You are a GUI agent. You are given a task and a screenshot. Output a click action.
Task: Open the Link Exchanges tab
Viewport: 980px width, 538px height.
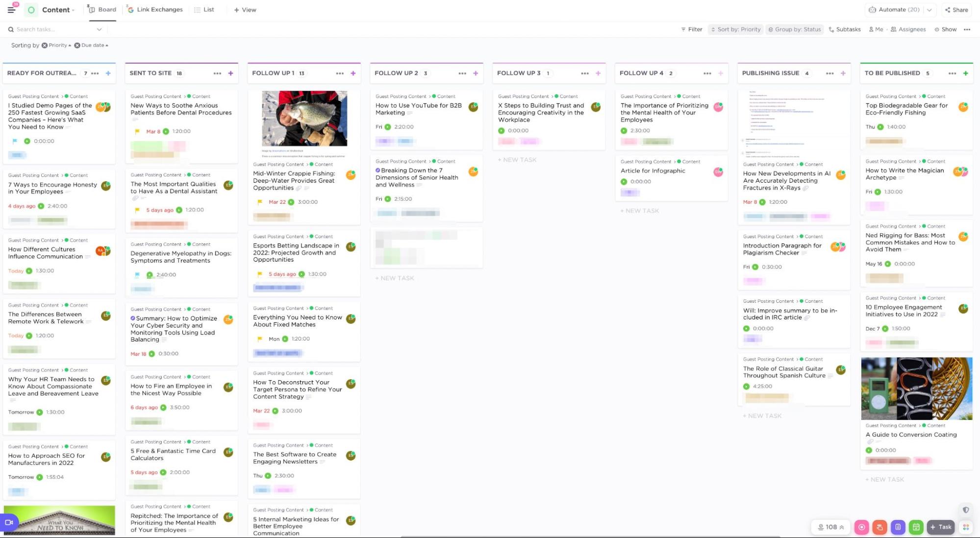pyautogui.click(x=155, y=10)
